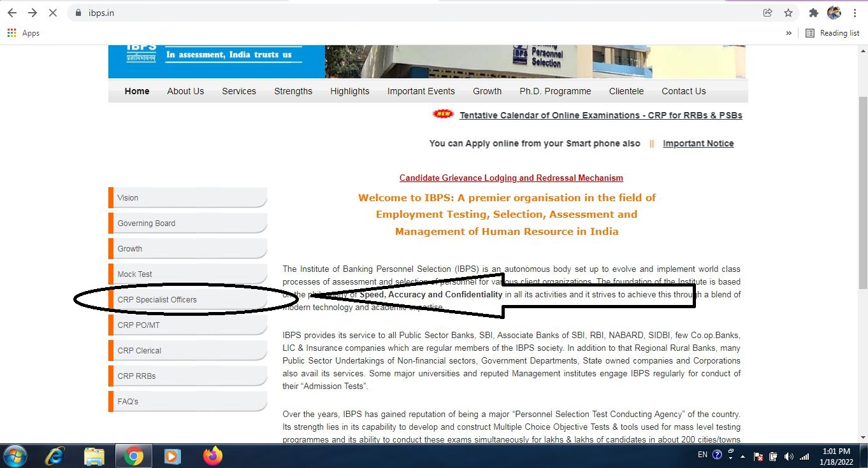Viewport: 868px width, 468px height.
Task: Switch to Chrome in taskbar
Action: pos(133,456)
